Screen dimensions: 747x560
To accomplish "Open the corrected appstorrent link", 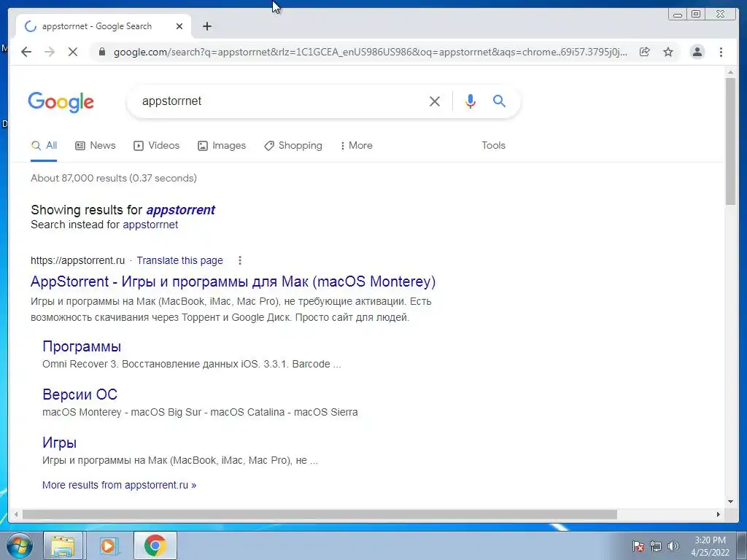I will pos(181,210).
